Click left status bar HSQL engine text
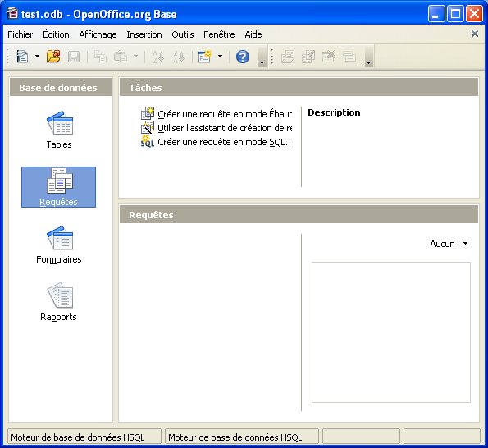Image resolution: width=488 pixels, height=448 pixels. tap(78, 437)
